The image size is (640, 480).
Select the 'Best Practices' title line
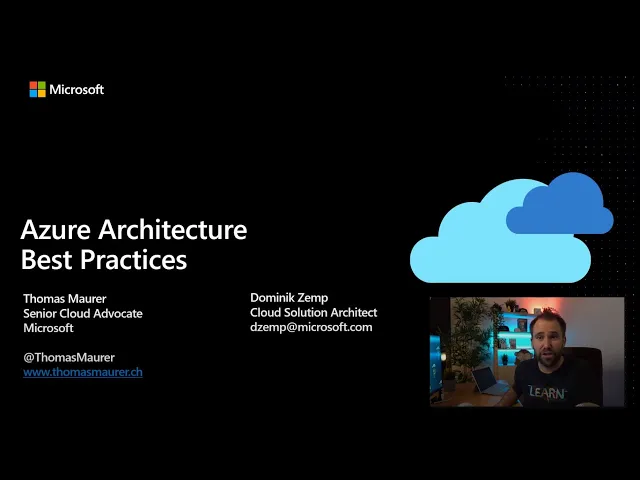(x=104, y=260)
